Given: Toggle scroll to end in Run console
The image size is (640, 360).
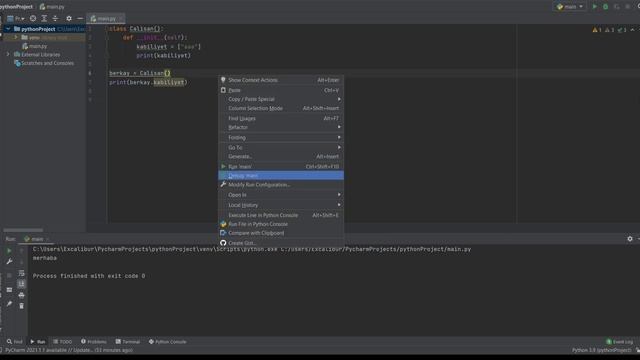Looking at the screenshot, I should pos(22,284).
